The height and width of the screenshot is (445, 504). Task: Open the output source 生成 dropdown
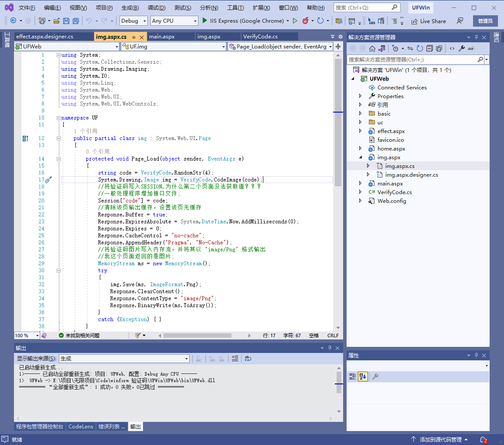(x=124, y=359)
